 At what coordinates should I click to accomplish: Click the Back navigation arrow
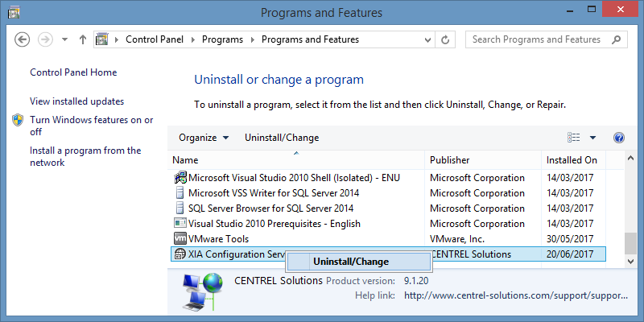pos(23,39)
